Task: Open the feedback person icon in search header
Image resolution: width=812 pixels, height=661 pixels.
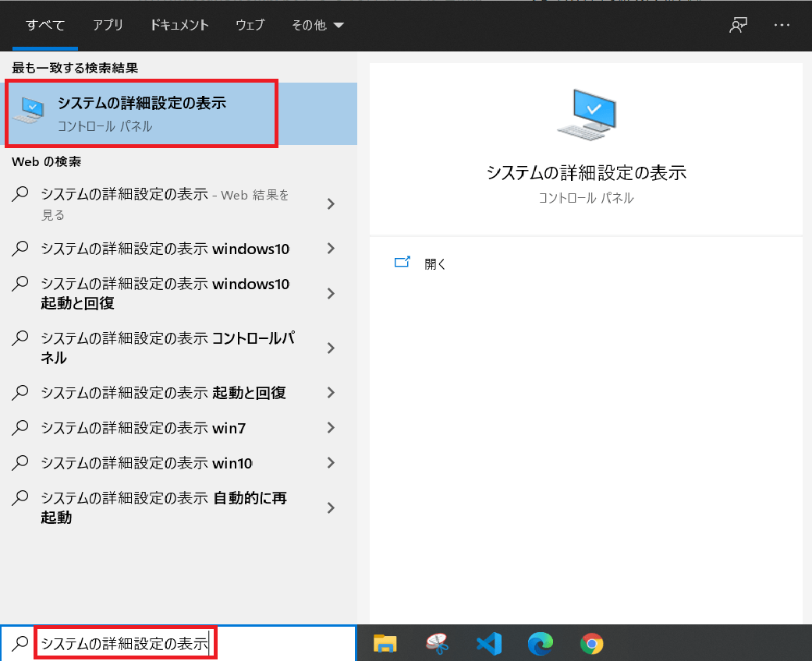Action: click(x=738, y=25)
